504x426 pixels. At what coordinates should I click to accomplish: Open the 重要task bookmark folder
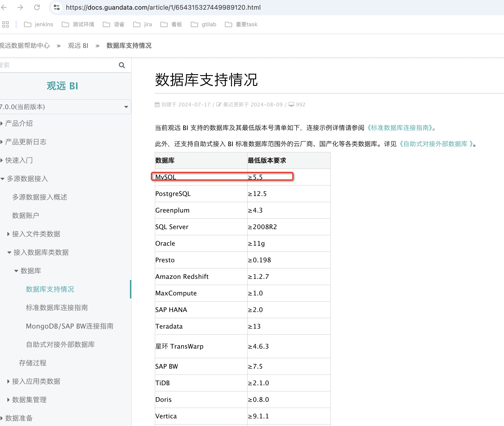point(241,24)
